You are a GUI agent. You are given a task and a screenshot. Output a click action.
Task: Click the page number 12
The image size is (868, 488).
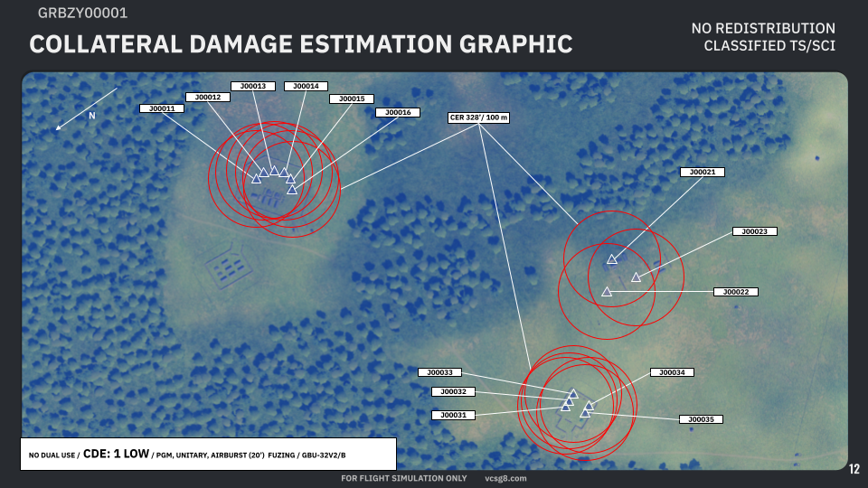tap(854, 469)
